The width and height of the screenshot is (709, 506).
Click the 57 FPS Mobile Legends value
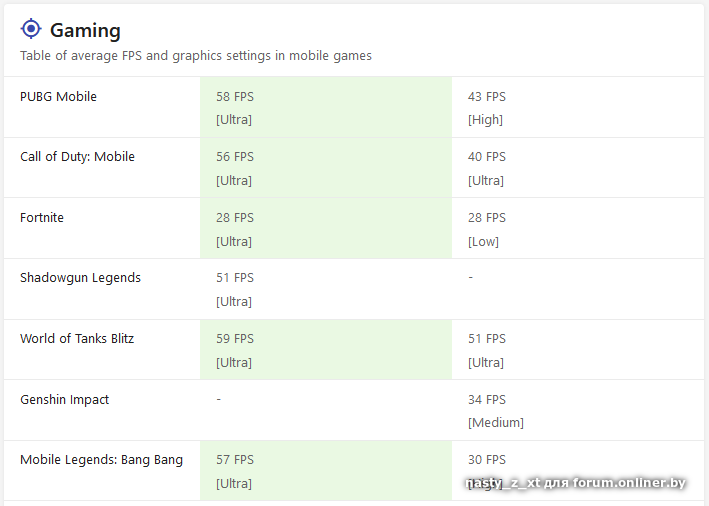235,460
